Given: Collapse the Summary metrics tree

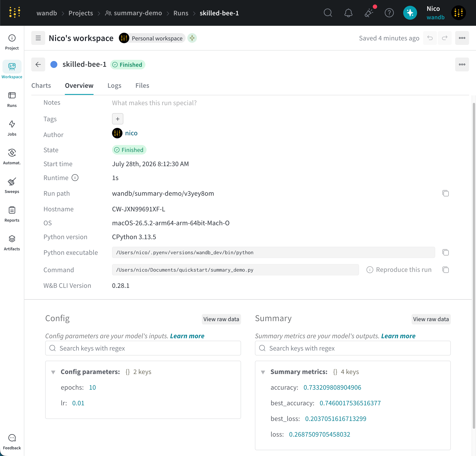Looking at the screenshot, I should [263, 372].
